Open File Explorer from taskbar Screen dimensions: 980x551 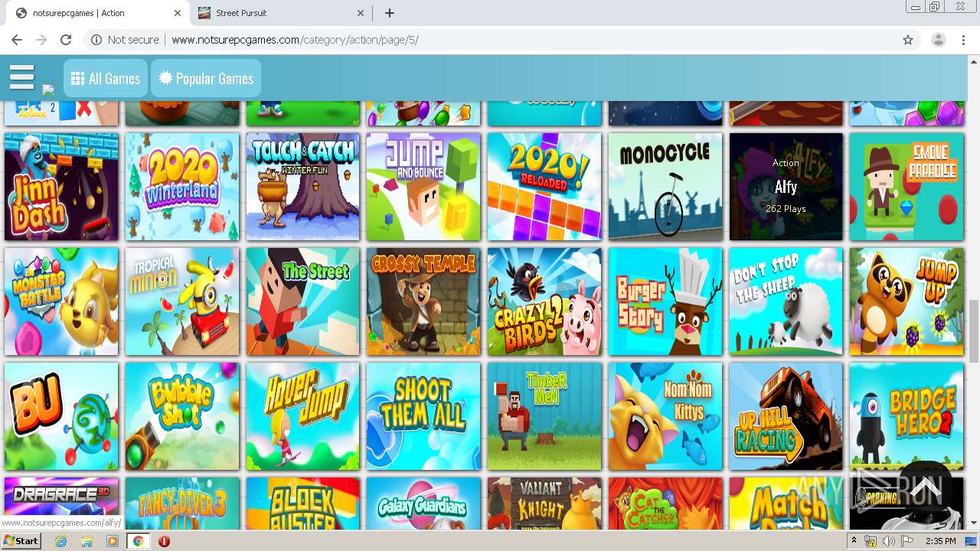click(87, 541)
